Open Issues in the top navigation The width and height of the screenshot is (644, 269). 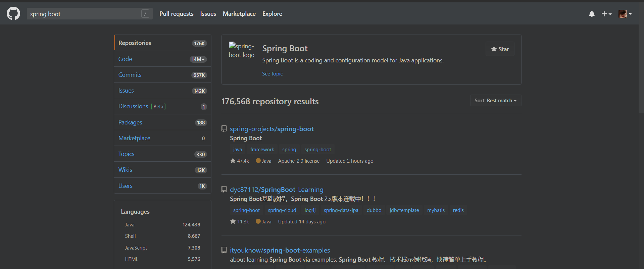click(208, 14)
